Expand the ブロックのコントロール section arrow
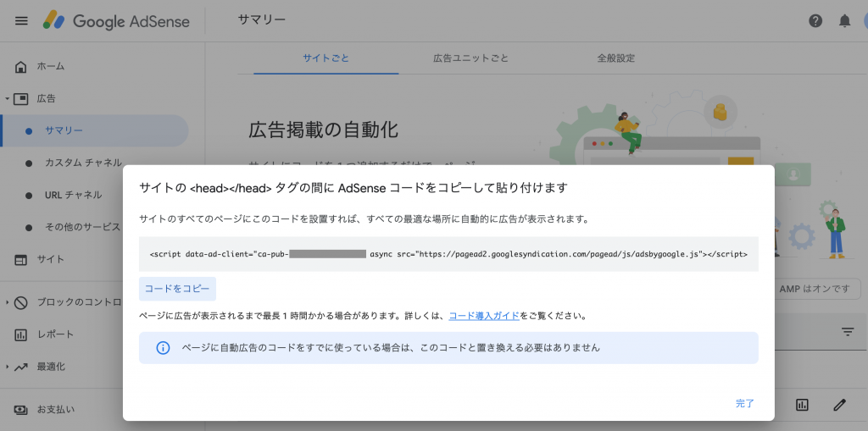The width and height of the screenshot is (868, 431). (x=7, y=302)
